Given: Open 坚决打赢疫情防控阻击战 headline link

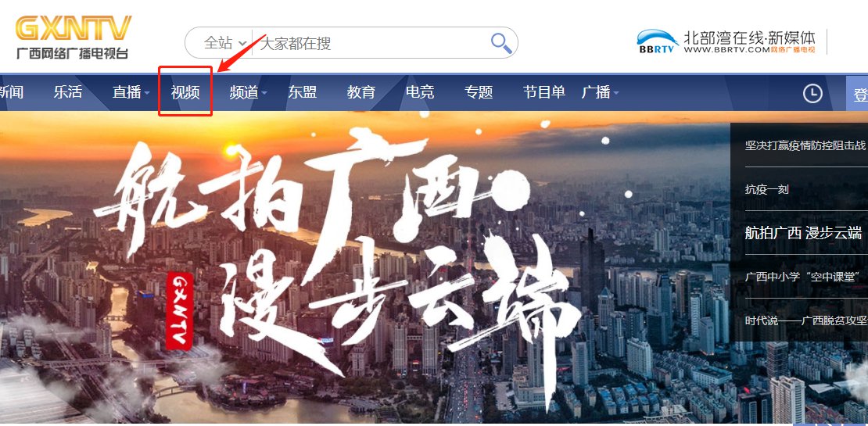Looking at the screenshot, I should (x=805, y=145).
